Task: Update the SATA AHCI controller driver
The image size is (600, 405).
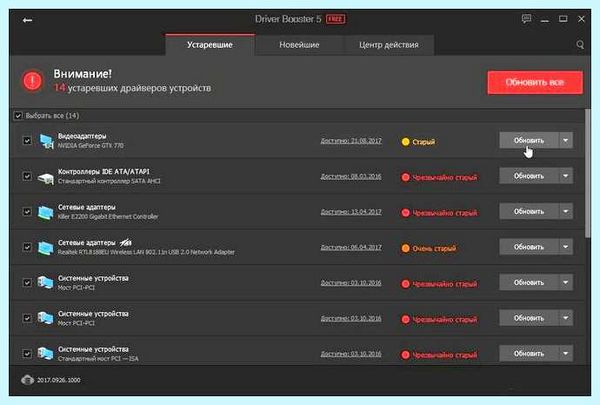Action: pyautogui.click(x=529, y=176)
